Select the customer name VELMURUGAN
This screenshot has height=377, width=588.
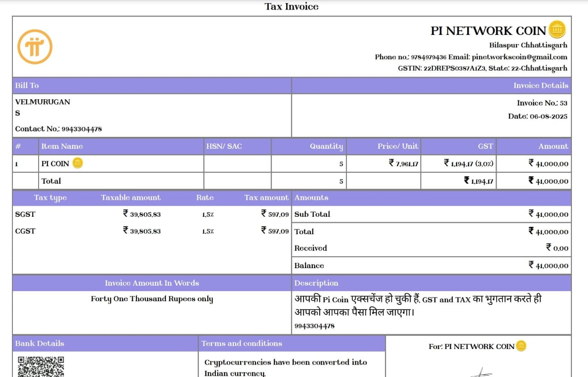click(43, 102)
